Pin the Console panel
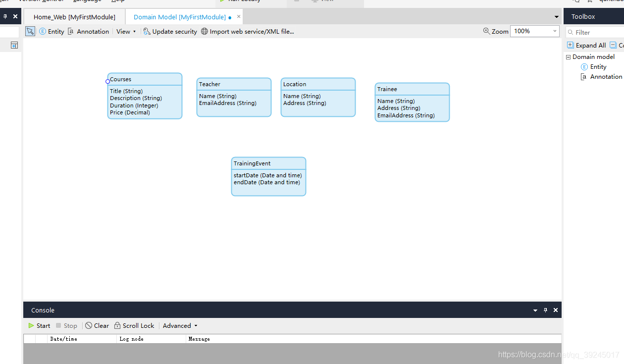This screenshot has height=364, width=624. (x=545, y=310)
